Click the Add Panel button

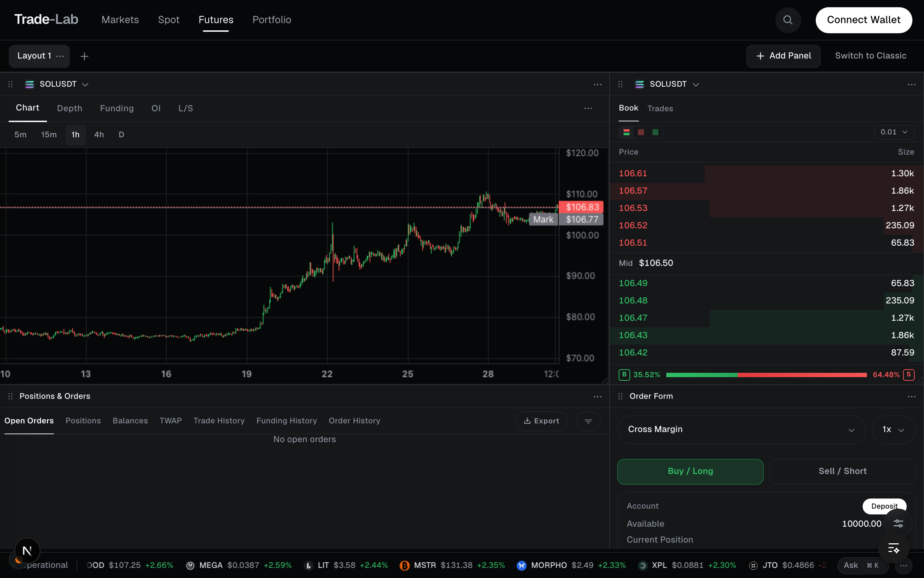click(783, 56)
